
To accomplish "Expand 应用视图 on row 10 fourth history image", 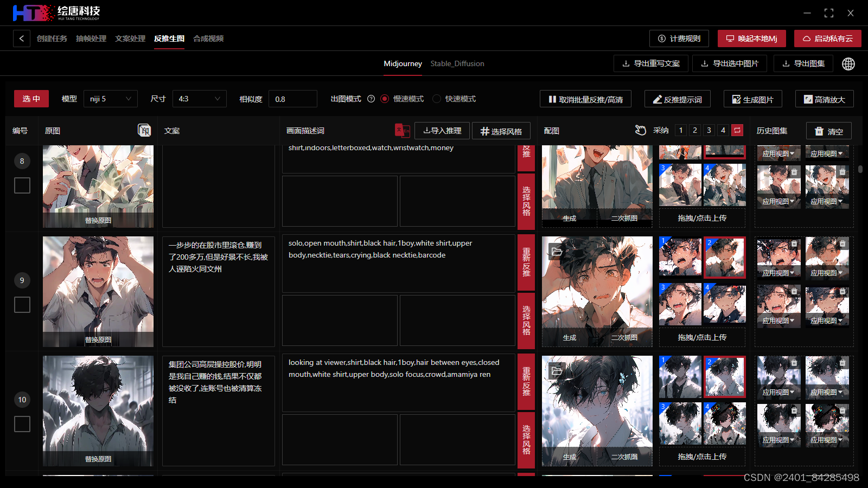I will (827, 440).
